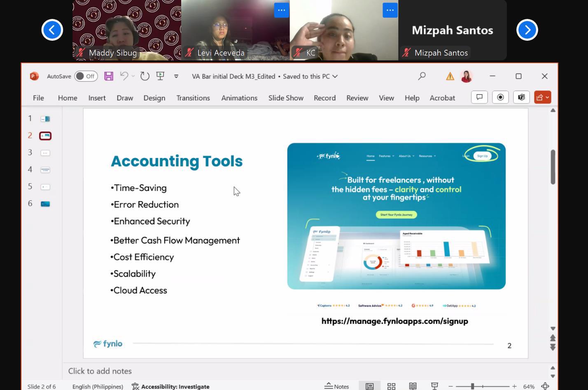This screenshot has width=588, height=390.
Task: Open the File menu
Action: click(x=38, y=98)
